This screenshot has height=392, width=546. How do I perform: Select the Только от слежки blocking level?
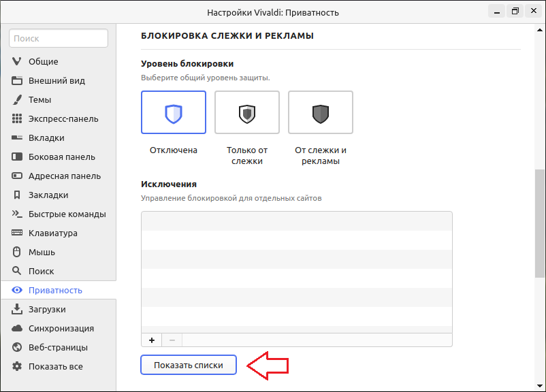click(247, 112)
